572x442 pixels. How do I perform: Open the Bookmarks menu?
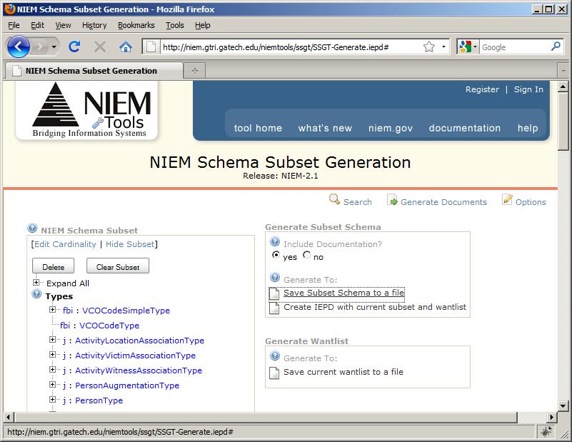(136, 25)
